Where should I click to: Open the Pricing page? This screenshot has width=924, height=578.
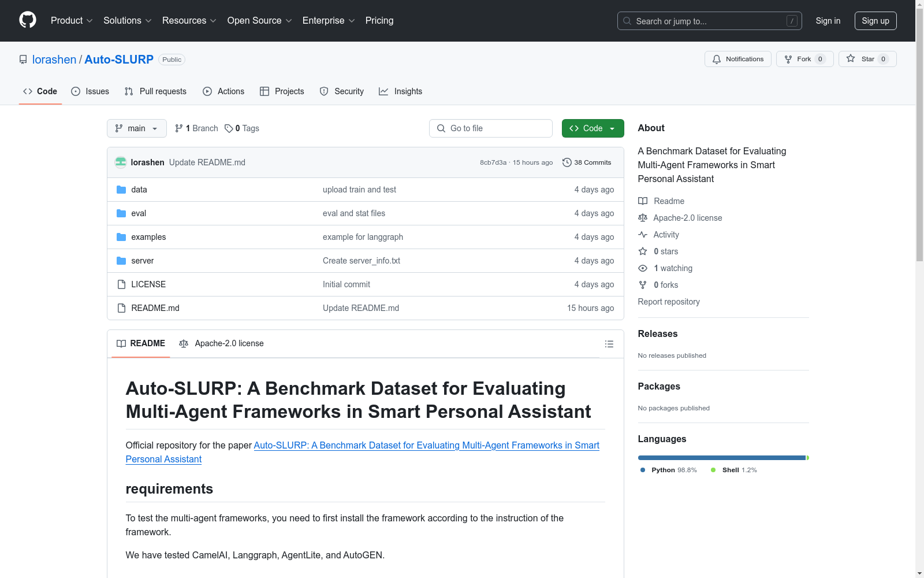(379, 21)
